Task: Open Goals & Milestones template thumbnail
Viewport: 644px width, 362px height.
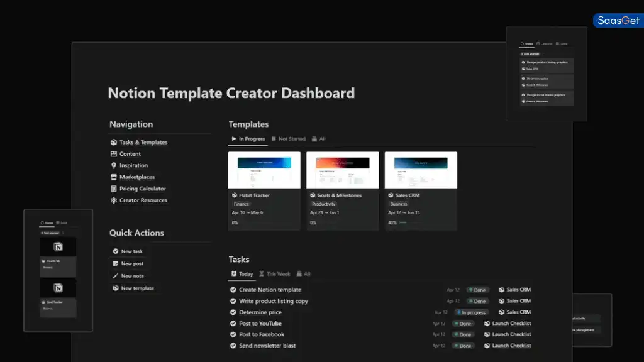Action: point(343,170)
